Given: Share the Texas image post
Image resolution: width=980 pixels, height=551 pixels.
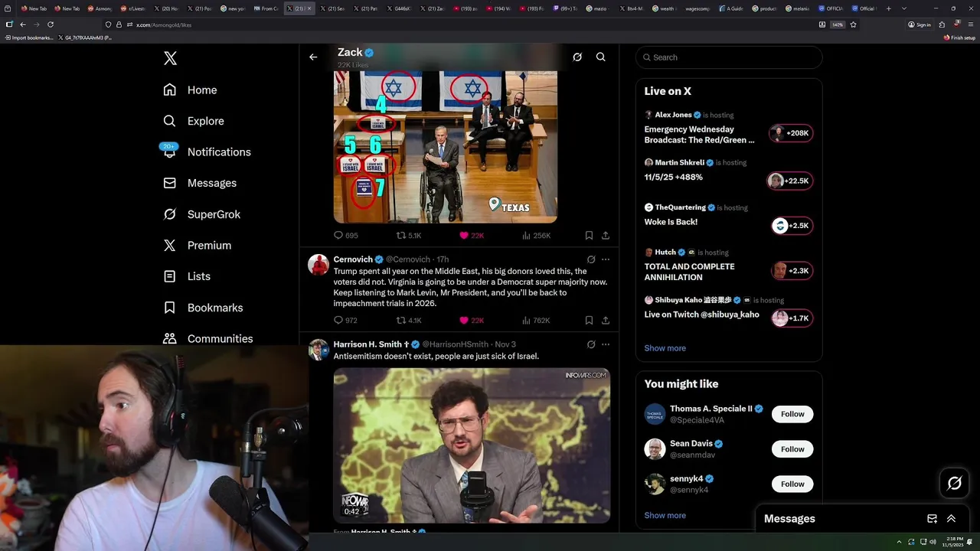Looking at the screenshot, I should pyautogui.click(x=606, y=236).
